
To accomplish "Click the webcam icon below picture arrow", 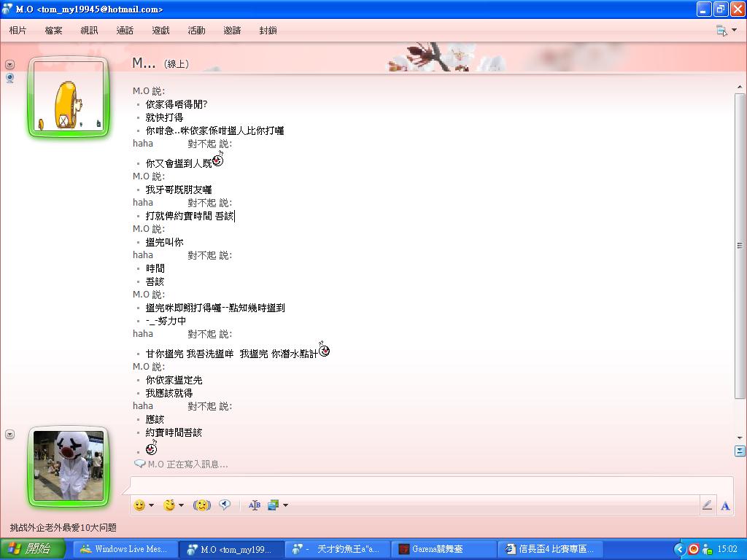I will (x=9, y=78).
